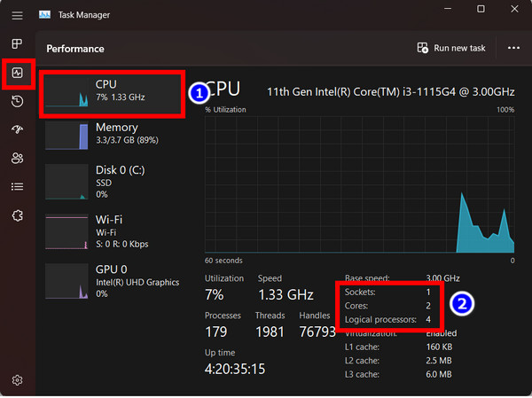Click the GPU 0 mini graph thumbnail
Viewport: 532px width, 398px height.
coord(66,281)
